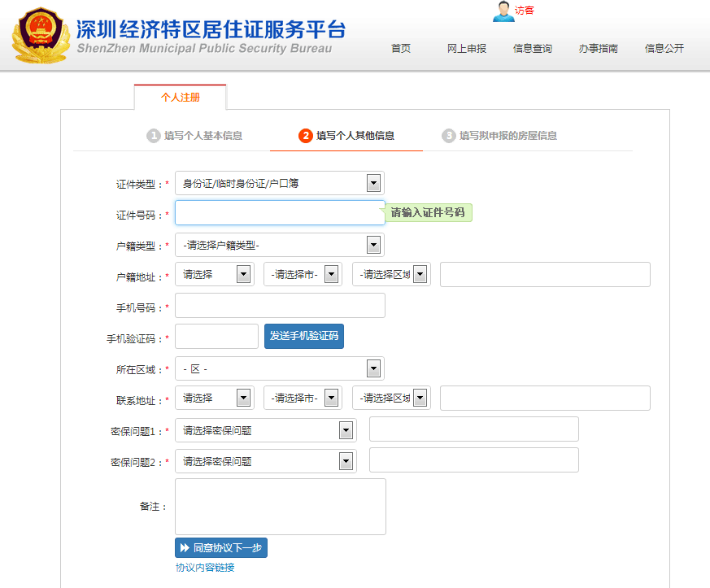This screenshot has height=588, width=710.
Task: Switch to the 个人注册 tab
Action: 180,97
